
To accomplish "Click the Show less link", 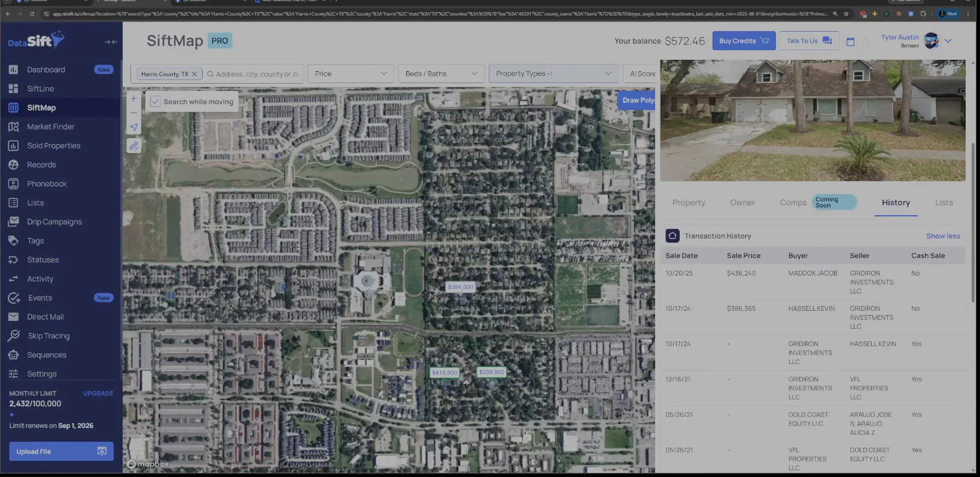I will [x=943, y=236].
